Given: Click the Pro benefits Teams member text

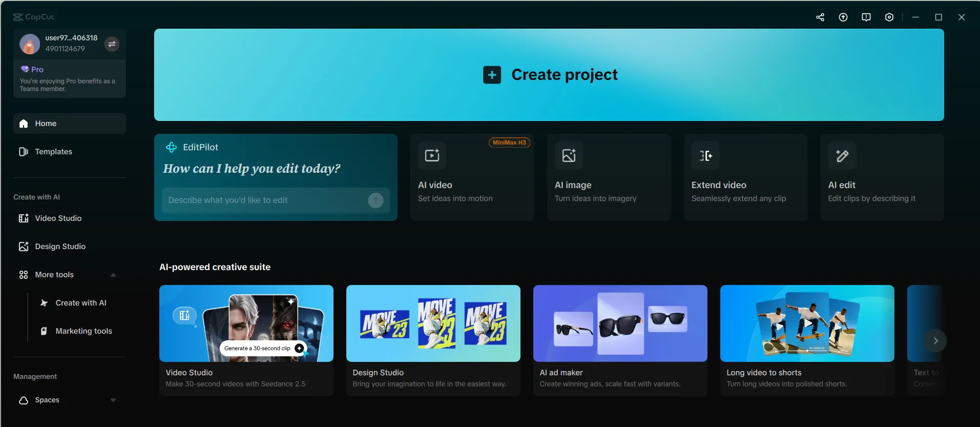Looking at the screenshot, I should (x=67, y=85).
